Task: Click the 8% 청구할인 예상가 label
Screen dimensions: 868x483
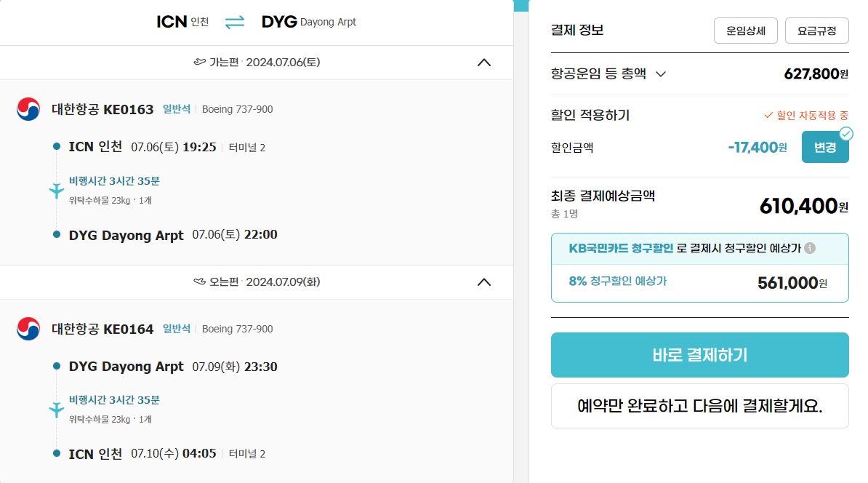Action: point(618,282)
